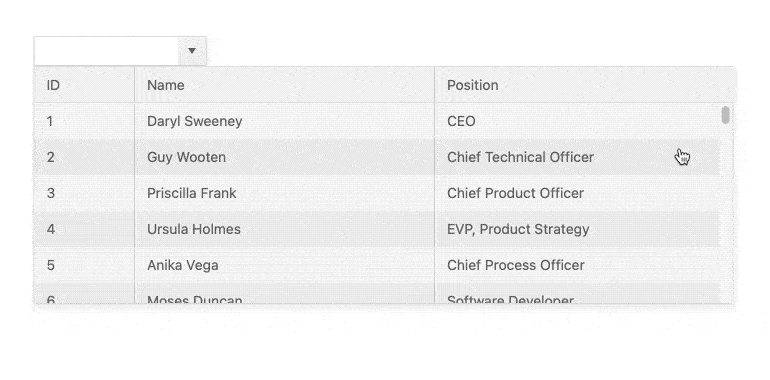Click inside the empty combo box field

pyautogui.click(x=106, y=51)
